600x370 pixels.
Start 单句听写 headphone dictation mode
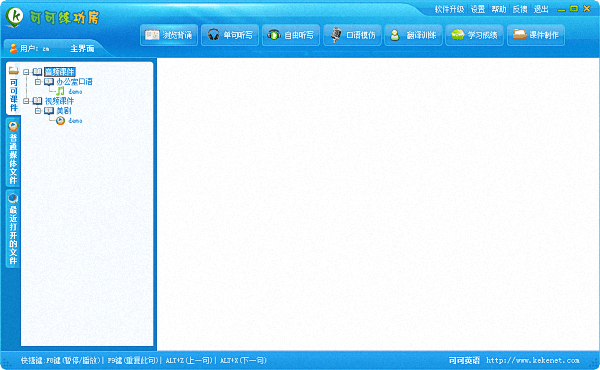coord(230,35)
